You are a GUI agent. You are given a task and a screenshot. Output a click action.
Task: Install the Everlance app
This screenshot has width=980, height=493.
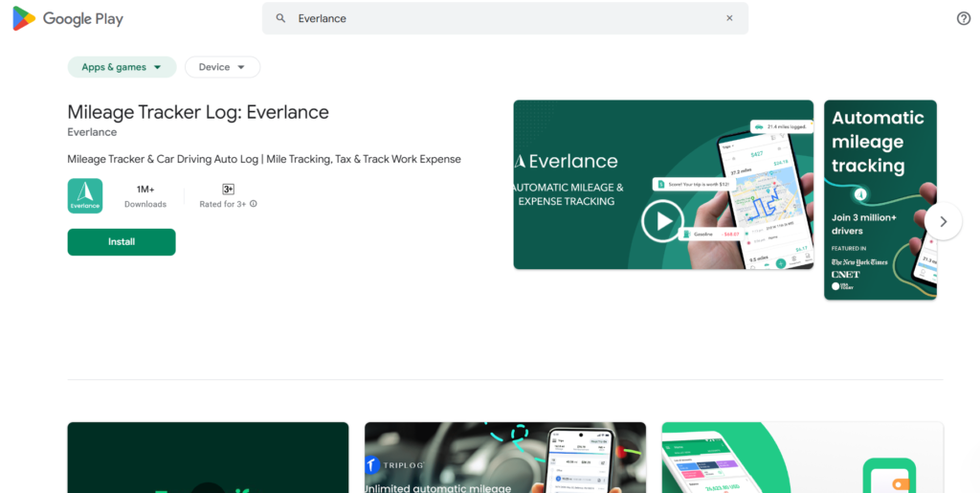click(x=122, y=242)
